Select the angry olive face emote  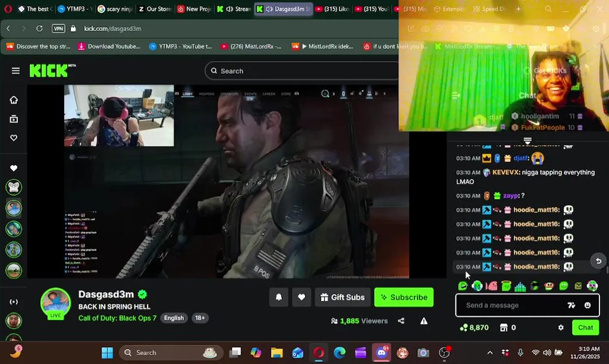578,286
